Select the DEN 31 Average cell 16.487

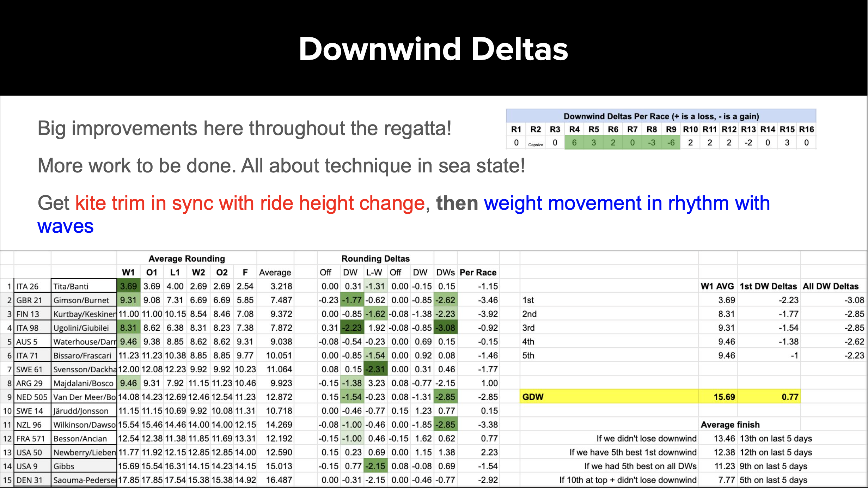[x=275, y=480]
